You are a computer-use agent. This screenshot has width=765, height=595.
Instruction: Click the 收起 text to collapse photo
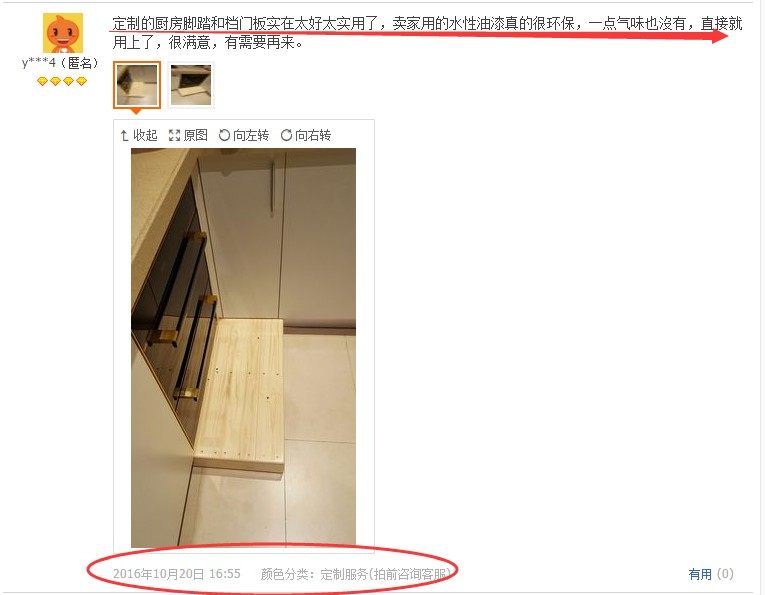[x=145, y=136]
